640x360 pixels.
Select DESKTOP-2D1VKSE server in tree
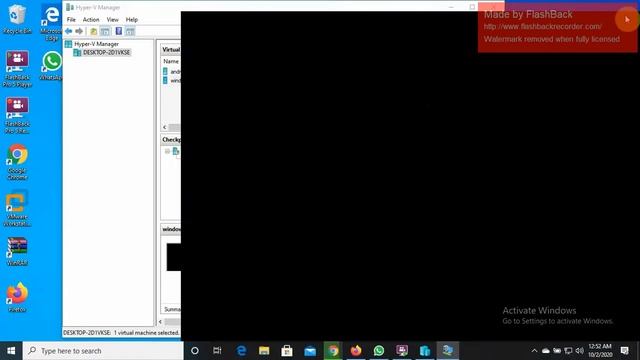[106, 52]
